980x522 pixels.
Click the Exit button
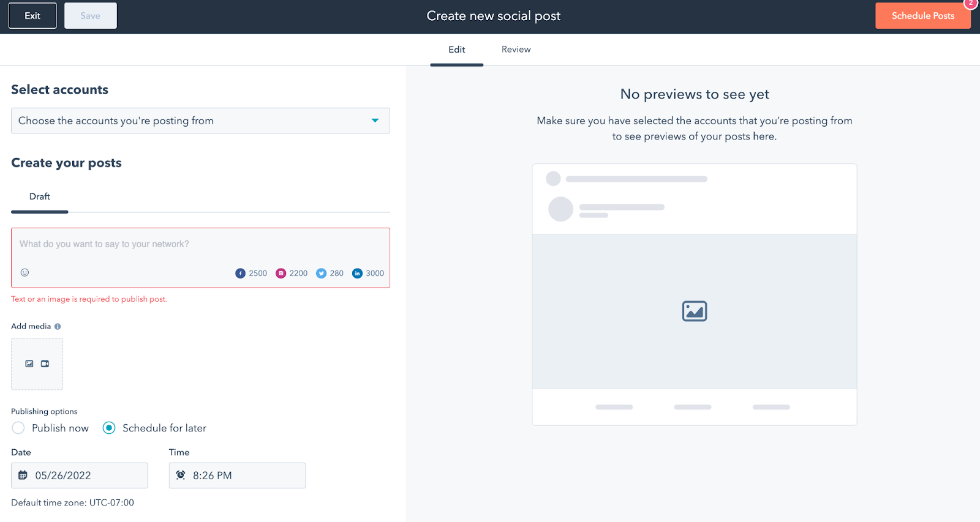[32, 16]
